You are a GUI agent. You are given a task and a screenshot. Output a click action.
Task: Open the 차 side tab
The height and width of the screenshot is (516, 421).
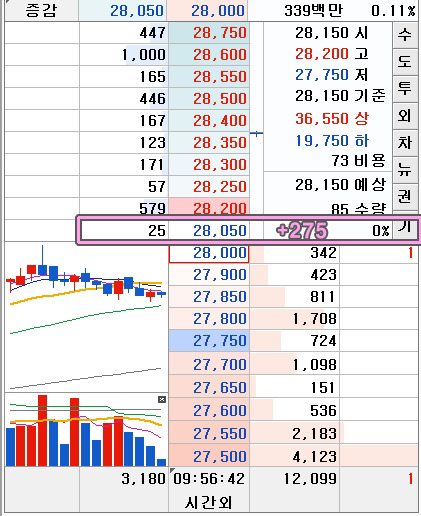click(405, 143)
